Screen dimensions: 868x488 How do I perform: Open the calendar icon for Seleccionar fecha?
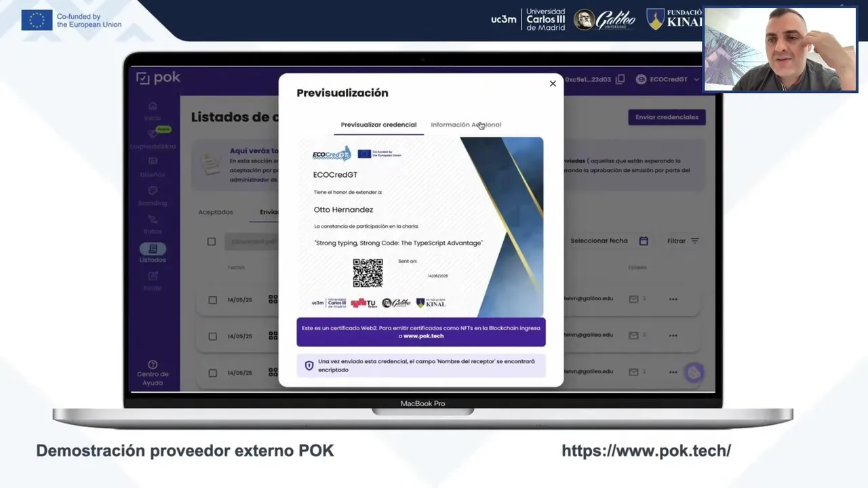tap(644, 241)
